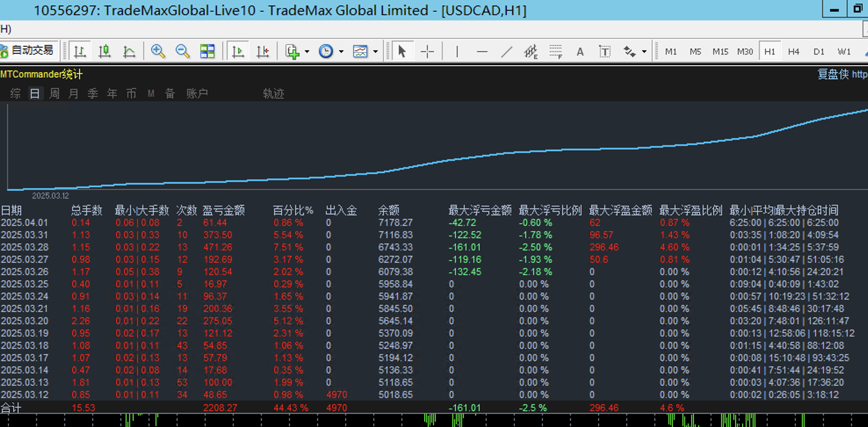Click balance value 7178.27
This screenshot has width=868, height=427.
[395, 223]
